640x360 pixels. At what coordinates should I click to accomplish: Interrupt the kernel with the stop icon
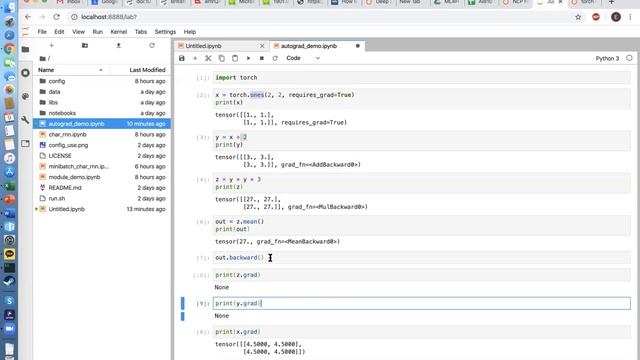262,58
